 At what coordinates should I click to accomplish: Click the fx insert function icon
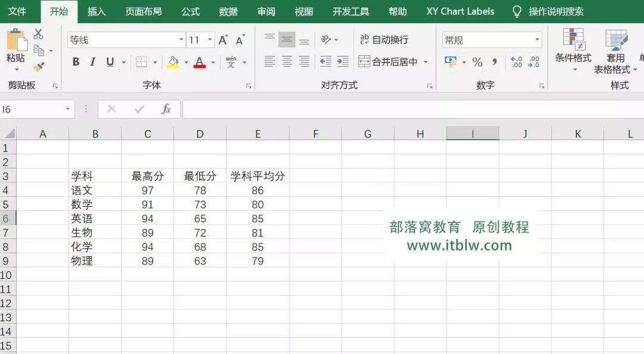click(166, 109)
